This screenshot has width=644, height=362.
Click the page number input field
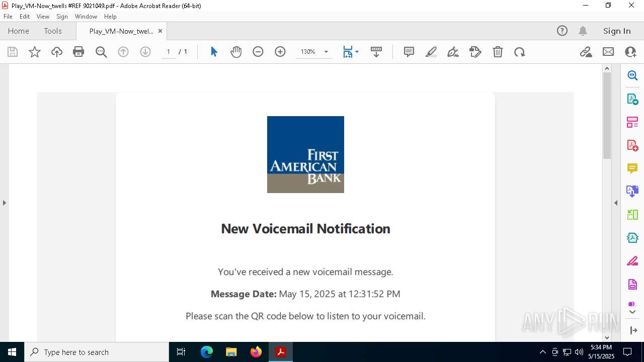click(169, 52)
